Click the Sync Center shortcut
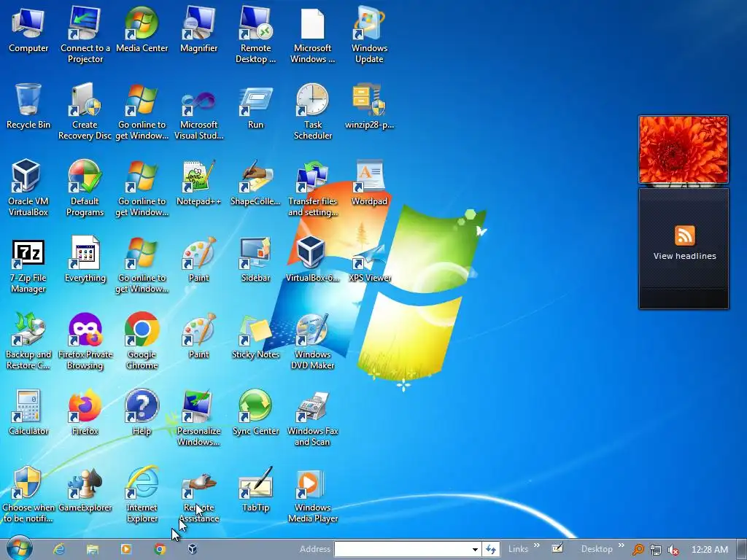The height and width of the screenshot is (560, 747). [x=255, y=413]
